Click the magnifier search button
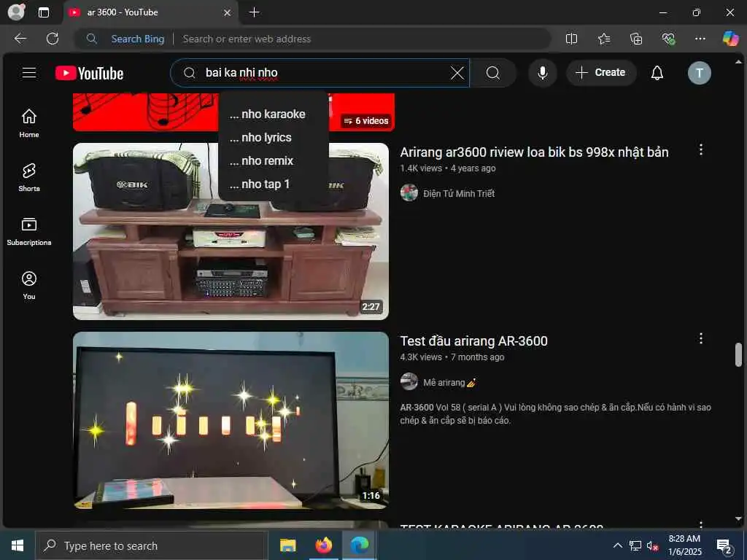Viewport: 747px width, 560px height. coord(493,73)
